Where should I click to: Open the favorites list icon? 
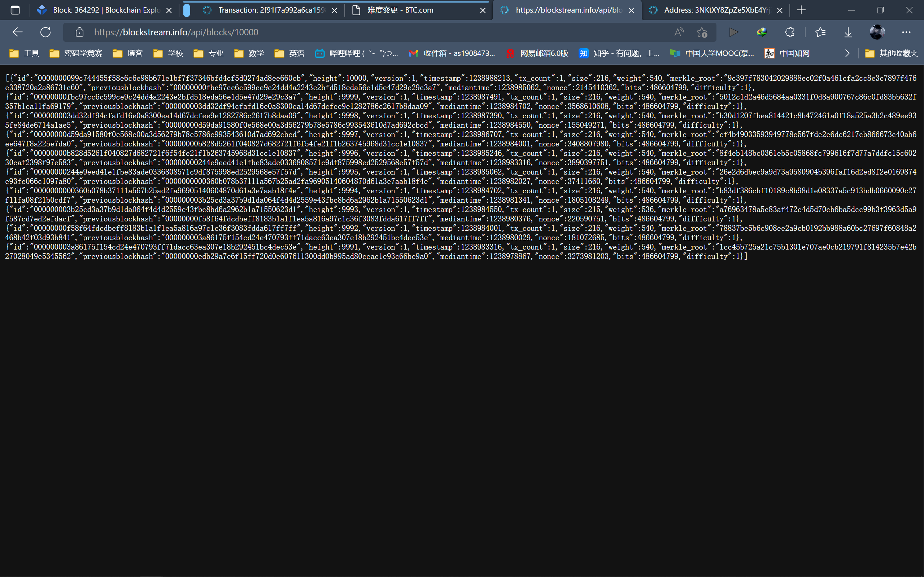(x=820, y=32)
